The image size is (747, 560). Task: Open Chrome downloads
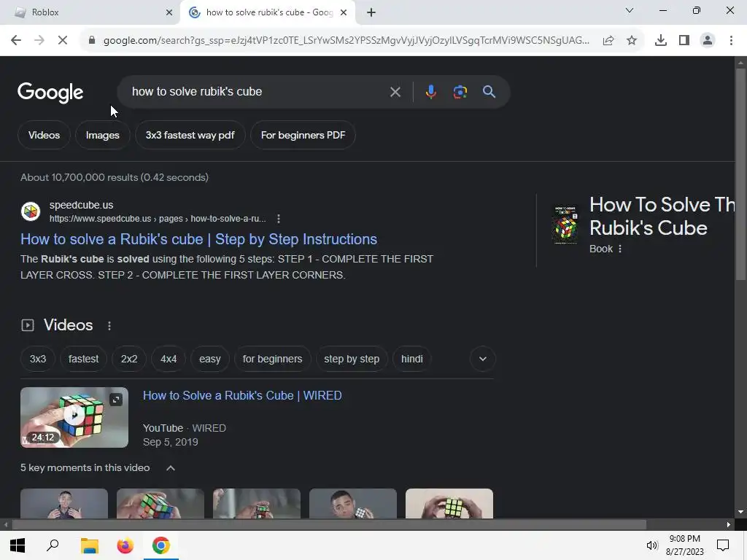click(661, 41)
